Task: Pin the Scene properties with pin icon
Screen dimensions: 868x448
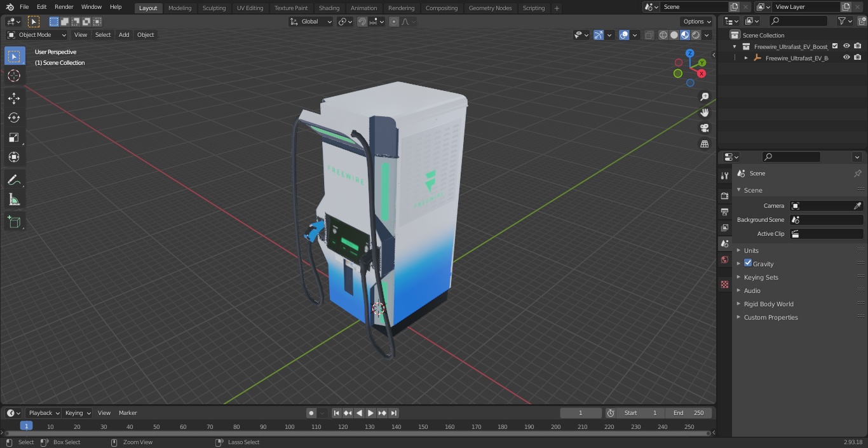Action: click(857, 173)
